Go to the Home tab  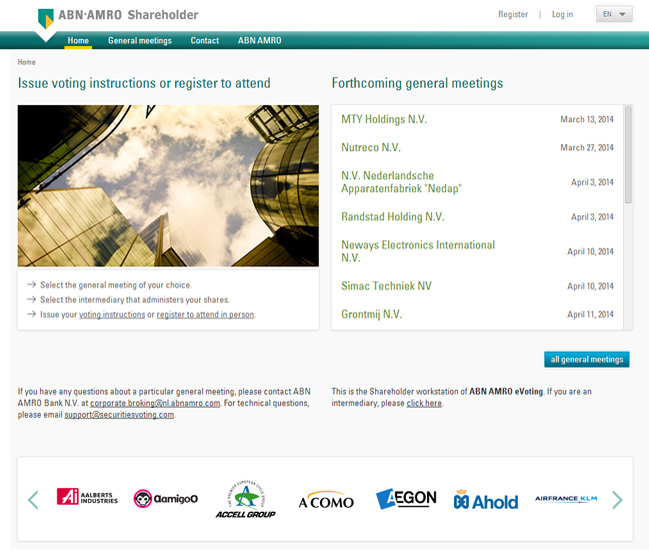pos(78,41)
